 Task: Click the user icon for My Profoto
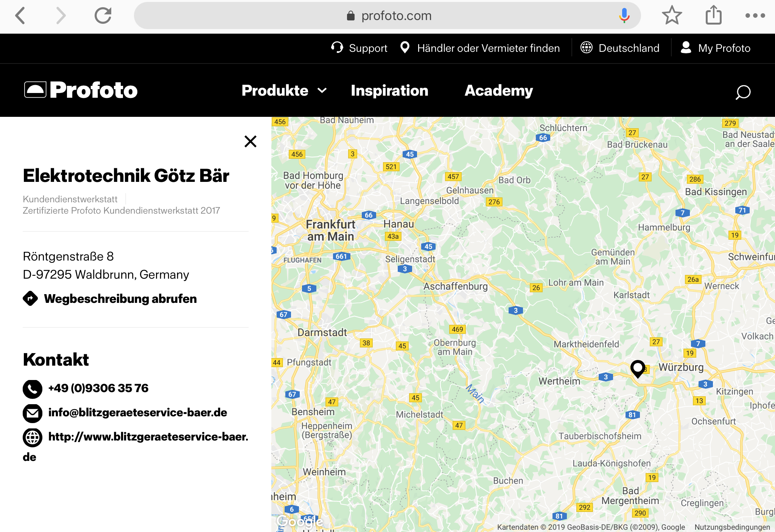click(x=686, y=48)
